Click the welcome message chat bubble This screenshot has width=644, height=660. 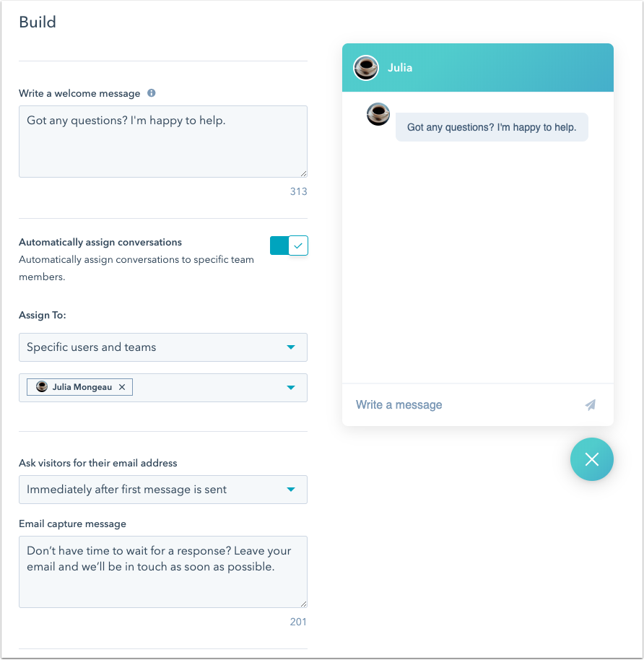pyautogui.click(x=492, y=127)
